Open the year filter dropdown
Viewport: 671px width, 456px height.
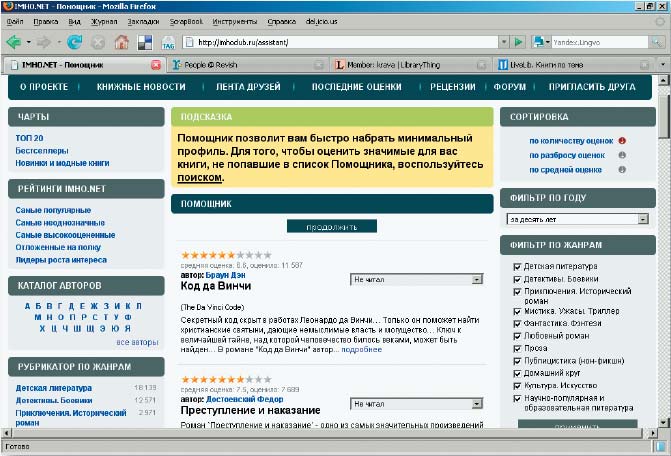click(578, 218)
